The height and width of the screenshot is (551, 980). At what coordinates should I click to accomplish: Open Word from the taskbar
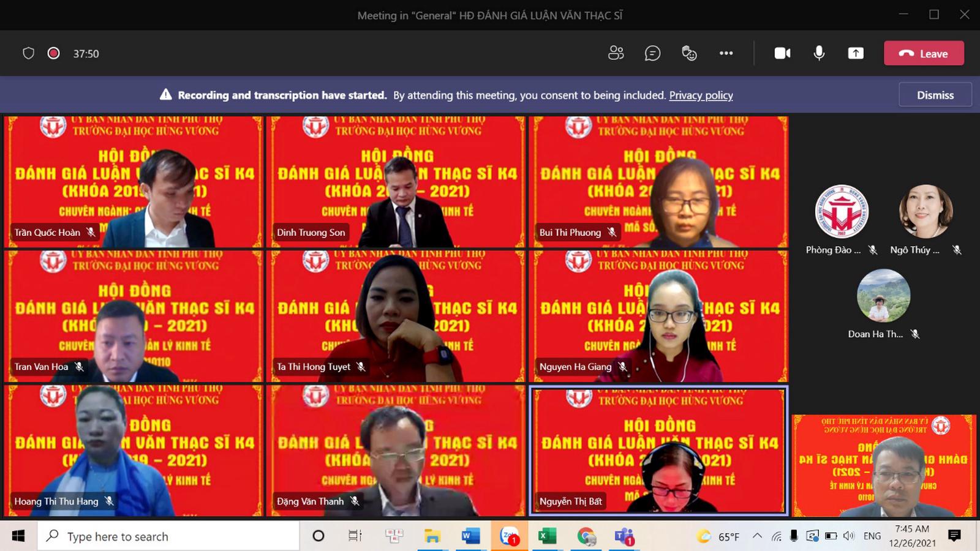pos(470,536)
